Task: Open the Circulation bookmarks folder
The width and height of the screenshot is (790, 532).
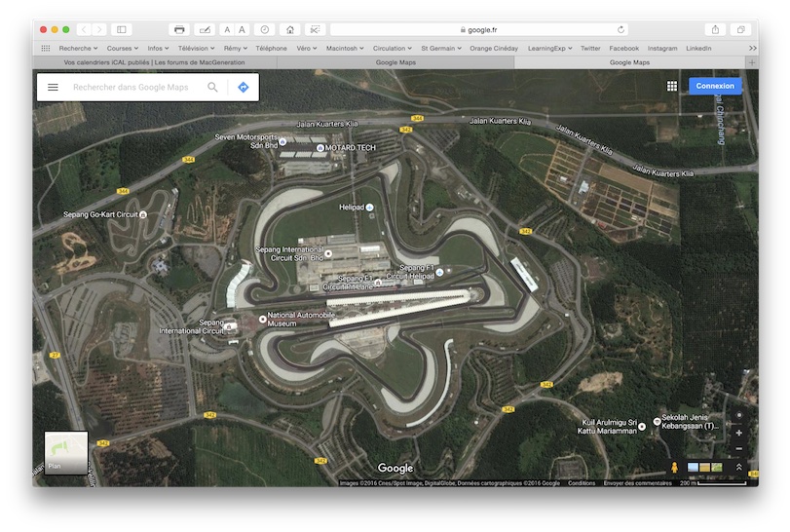Action: tap(392, 49)
